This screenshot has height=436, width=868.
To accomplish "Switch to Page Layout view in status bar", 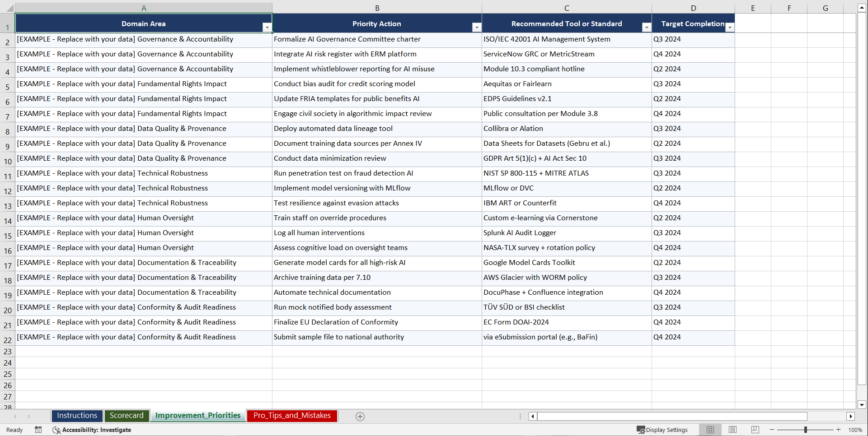I will 732,430.
